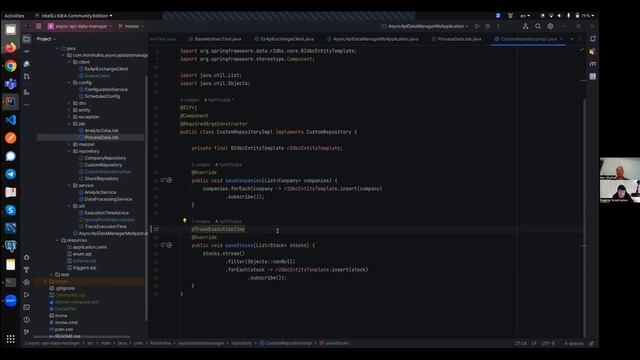
Task: Click saveStocks in breadcrumb bar
Action: (x=337, y=343)
